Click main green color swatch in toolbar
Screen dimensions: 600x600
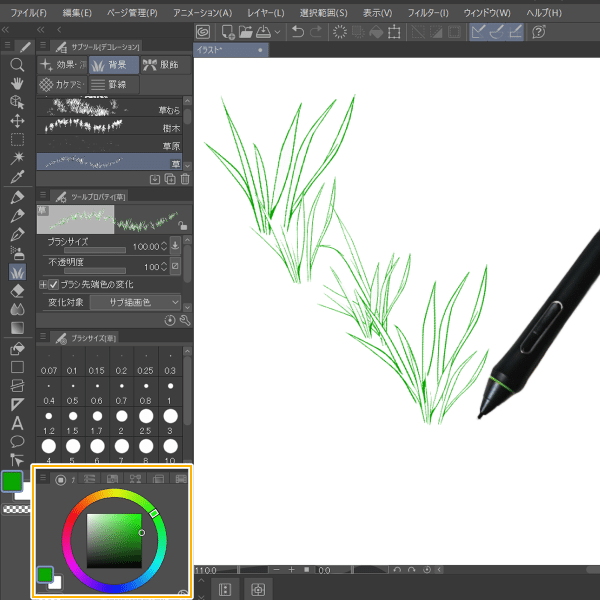(12, 481)
